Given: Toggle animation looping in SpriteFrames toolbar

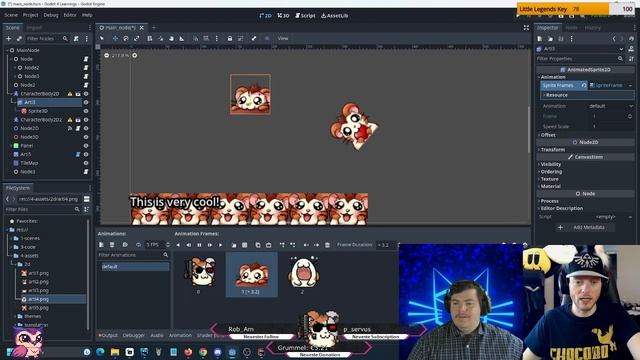Looking at the screenshot, I should (x=138, y=245).
